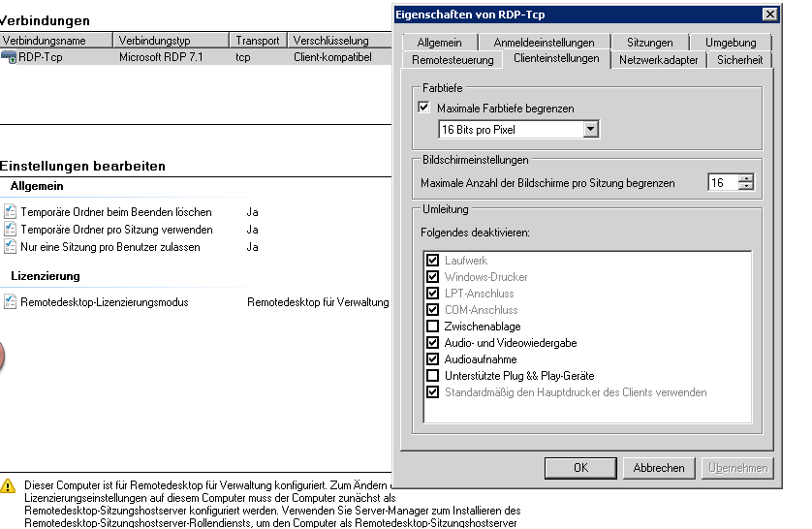This screenshot has width=812, height=529.
Task: Confirm with the OK button
Action: [580, 468]
